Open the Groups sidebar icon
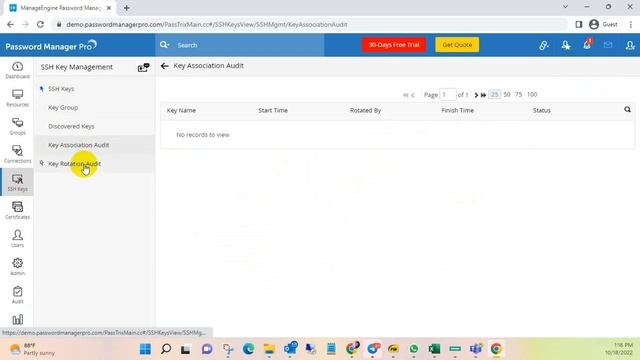Image resolution: width=640 pixels, height=360 pixels. [x=17, y=127]
